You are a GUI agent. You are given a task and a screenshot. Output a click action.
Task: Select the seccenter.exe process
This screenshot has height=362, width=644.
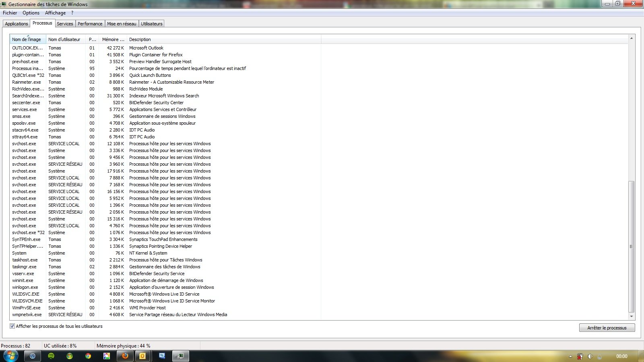coord(165,103)
